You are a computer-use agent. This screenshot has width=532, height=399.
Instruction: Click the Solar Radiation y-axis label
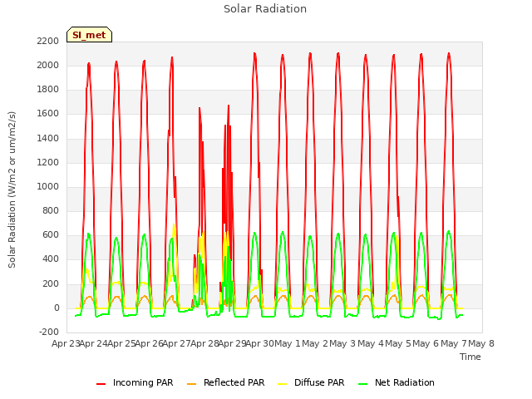(x=12, y=190)
